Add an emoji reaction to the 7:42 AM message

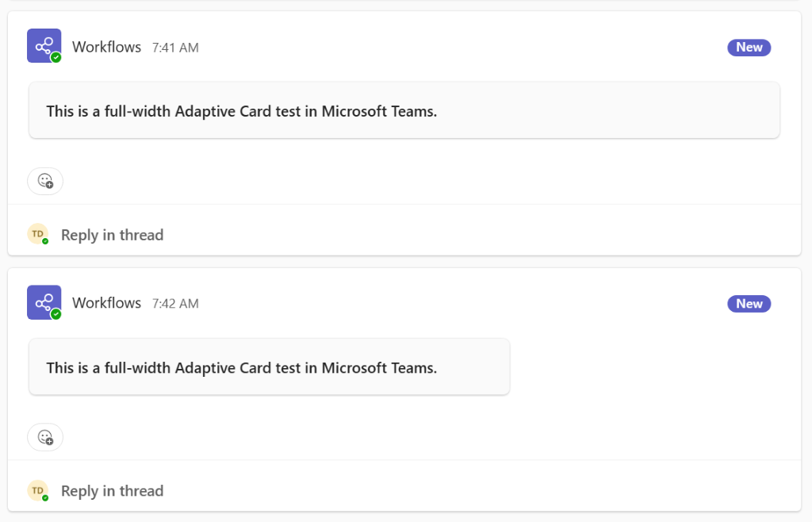tap(45, 437)
